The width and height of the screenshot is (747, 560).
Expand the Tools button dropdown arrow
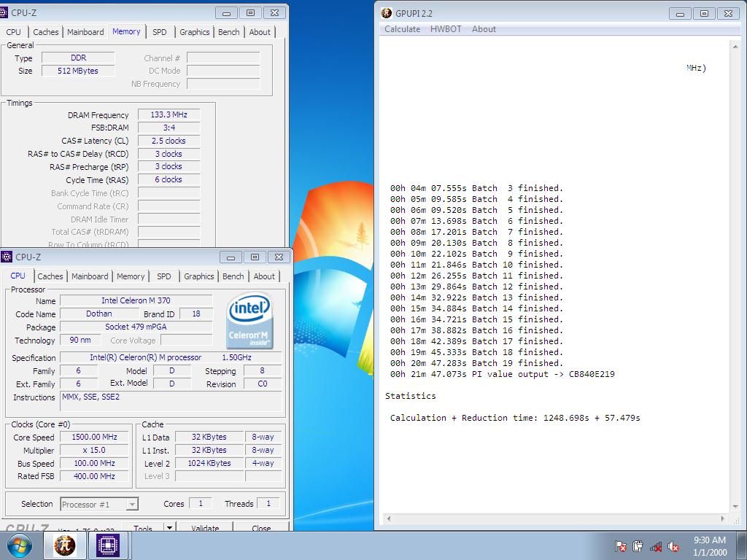(169, 526)
